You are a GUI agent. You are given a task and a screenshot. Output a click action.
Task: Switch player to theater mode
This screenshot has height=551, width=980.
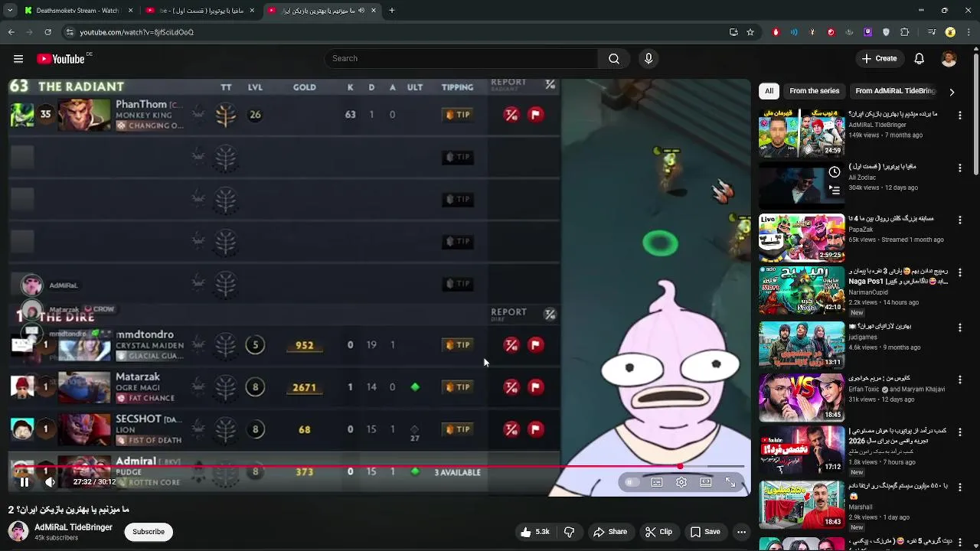point(706,482)
